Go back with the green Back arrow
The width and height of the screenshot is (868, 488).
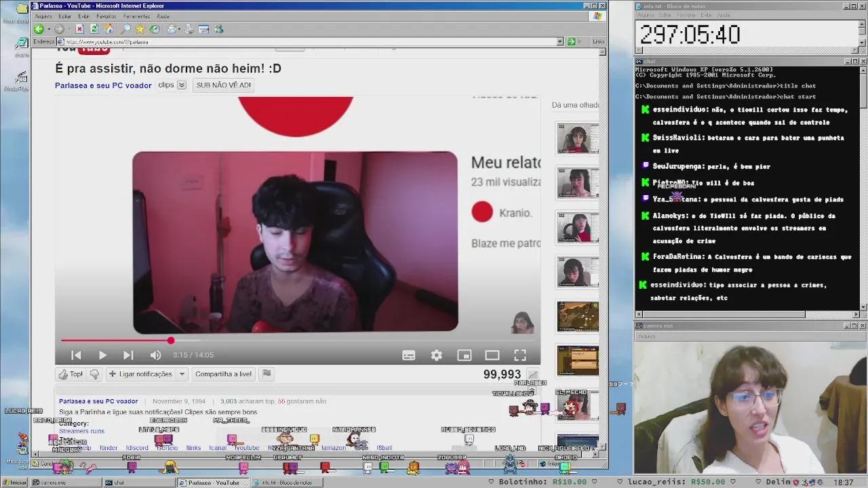pos(39,29)
